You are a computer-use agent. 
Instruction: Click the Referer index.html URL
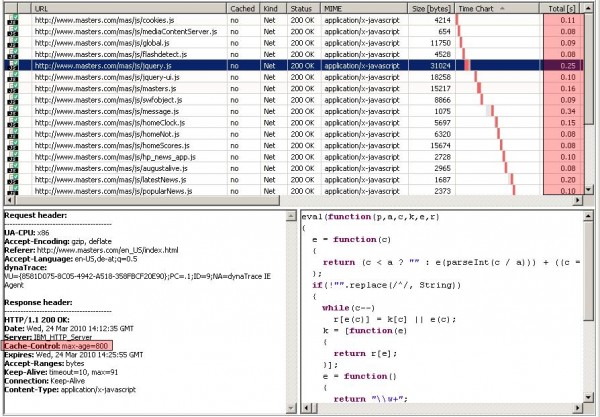point(108,250)
